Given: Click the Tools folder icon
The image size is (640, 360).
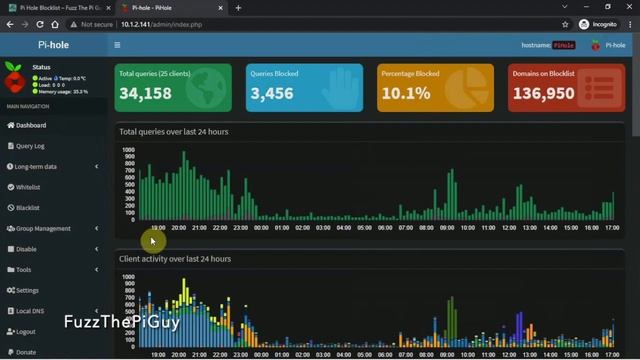Looking at the screenshot, I should click(x=11, y=269).
